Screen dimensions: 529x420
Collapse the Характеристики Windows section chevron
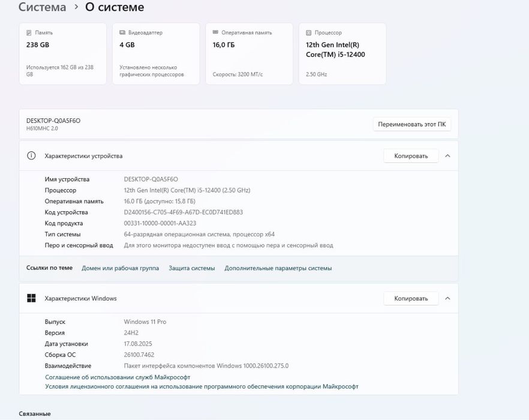point(447,298)
